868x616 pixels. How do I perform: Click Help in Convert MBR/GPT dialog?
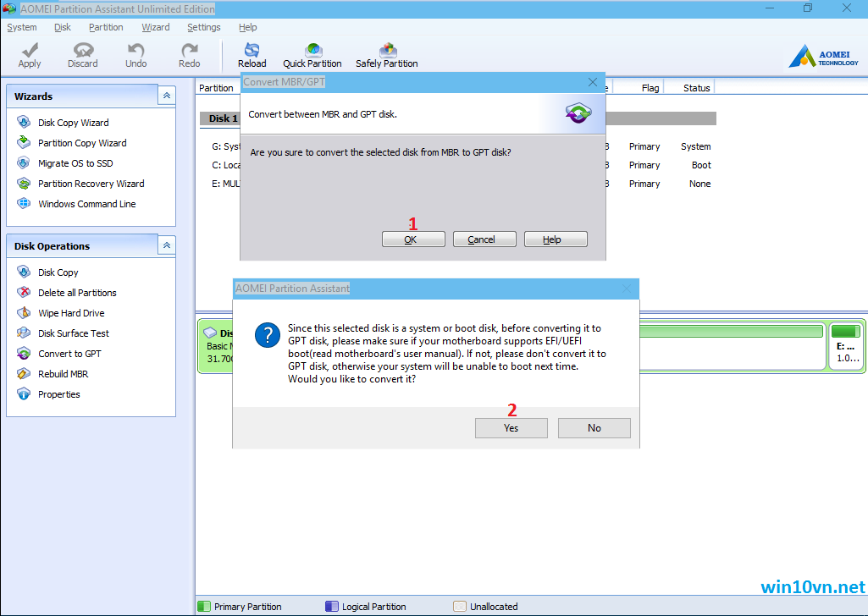tap(556, 239)
